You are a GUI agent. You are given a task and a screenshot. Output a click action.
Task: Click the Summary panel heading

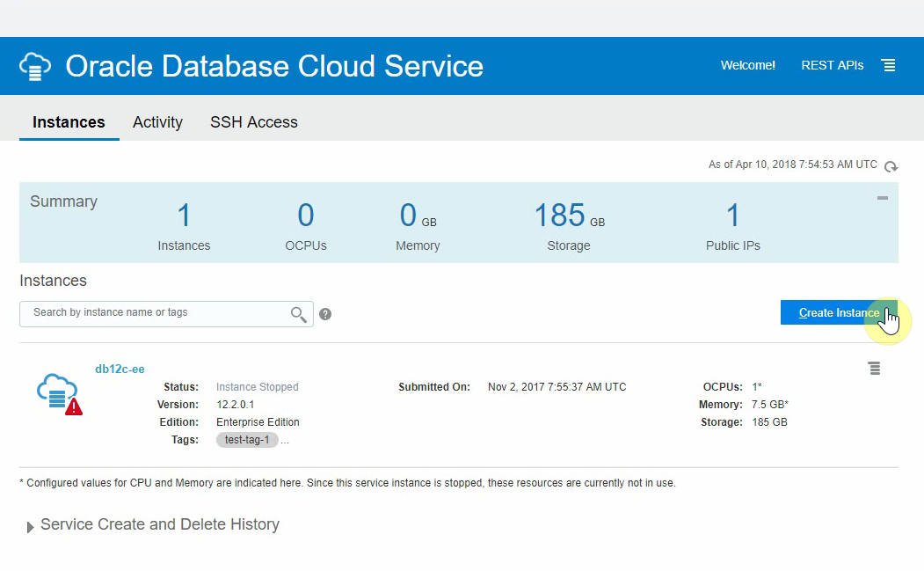63,201
